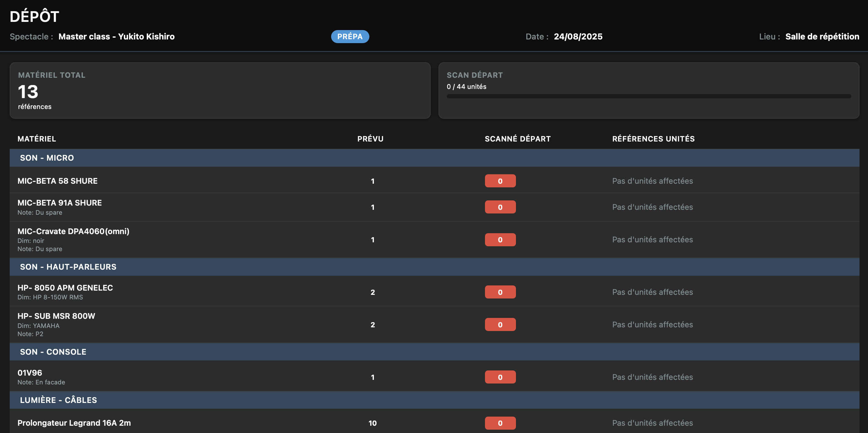
Task: Click the RÉFÉRENCES UNITÉS column header
Action: click(653, 138)
